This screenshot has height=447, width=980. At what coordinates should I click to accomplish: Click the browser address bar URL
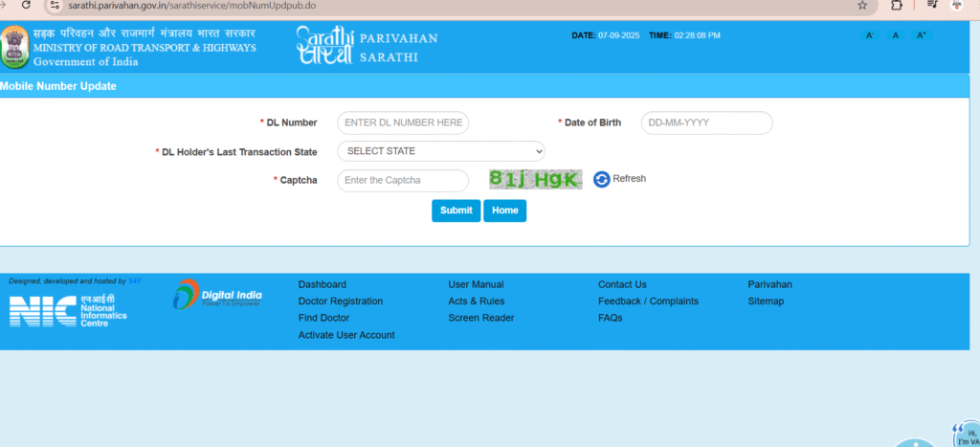coord(191,5)
